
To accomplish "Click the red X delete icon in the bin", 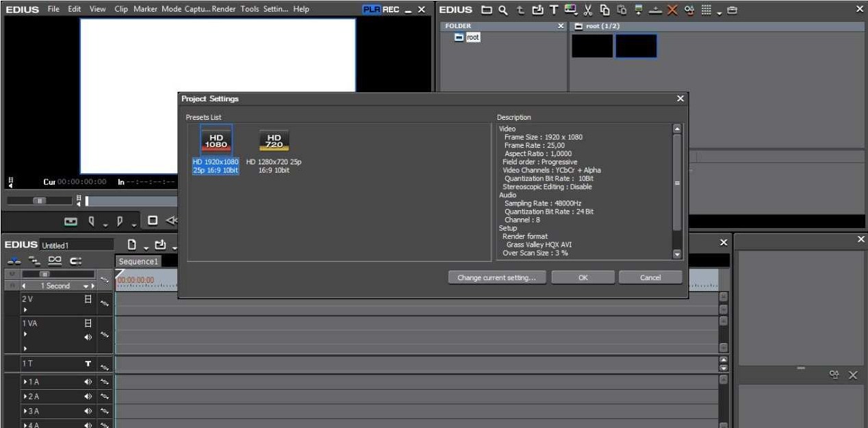I will pos(672,10).
